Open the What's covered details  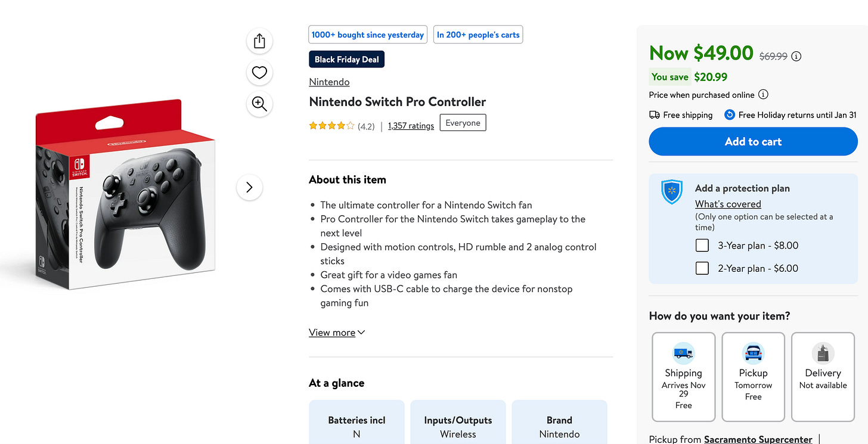pos(728,204)
